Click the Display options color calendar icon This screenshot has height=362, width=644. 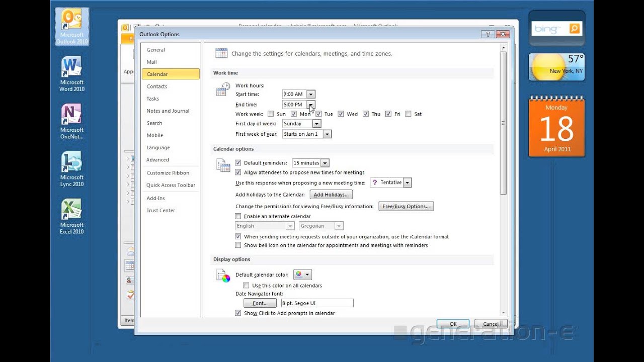[223, 276]
